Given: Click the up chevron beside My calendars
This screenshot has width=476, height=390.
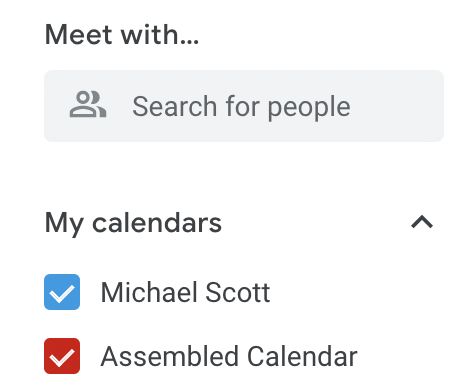Looking at the screenshot, I should (x=422, y=222).
